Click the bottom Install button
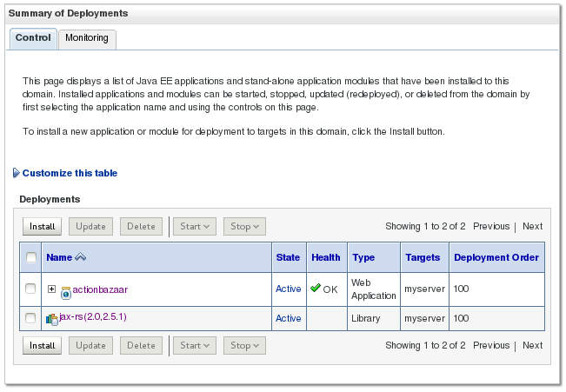Screen dimensions: 566x392 42,345
